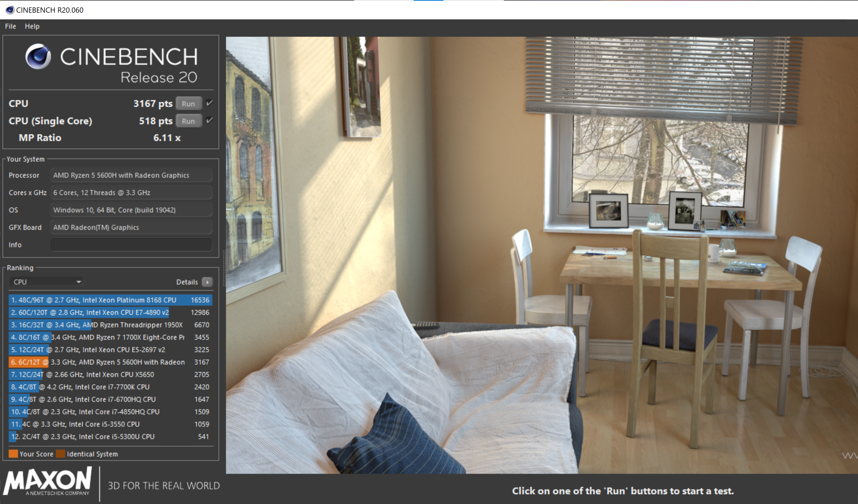The image size is (858, 504).
Task: Select ranking row AMD Ryzen 7 1700X
Action: coord(110,337)
